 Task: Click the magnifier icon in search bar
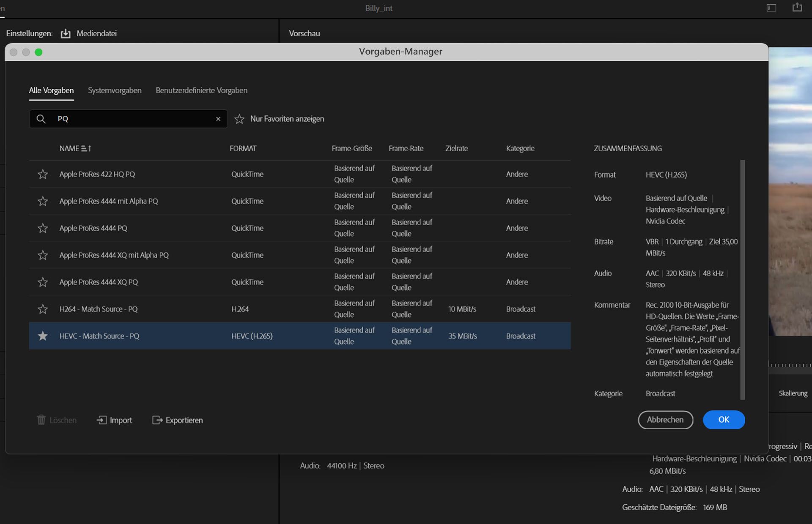tap(41, 119)
